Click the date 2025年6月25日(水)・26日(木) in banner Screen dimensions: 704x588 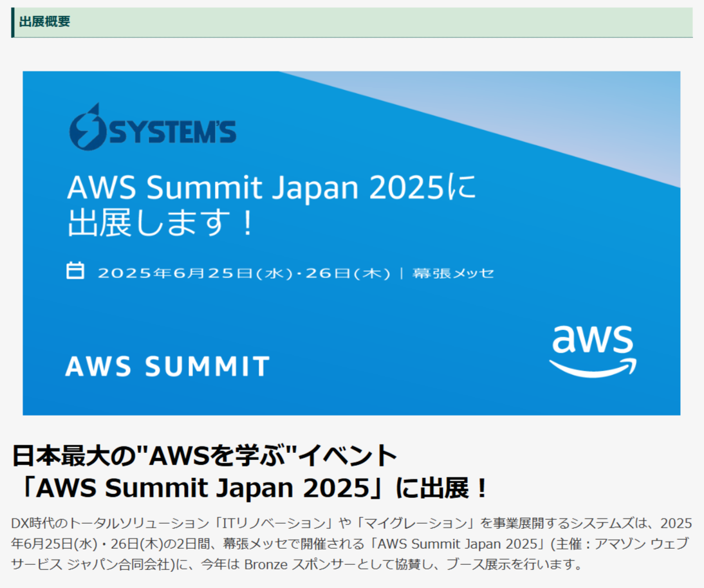tap(245, 273)
